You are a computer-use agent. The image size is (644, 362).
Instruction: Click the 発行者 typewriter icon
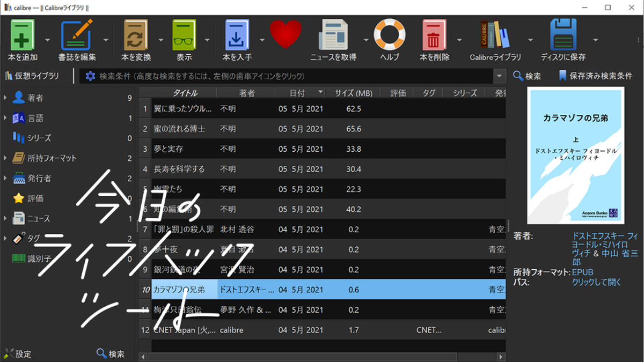click(19, 178)
